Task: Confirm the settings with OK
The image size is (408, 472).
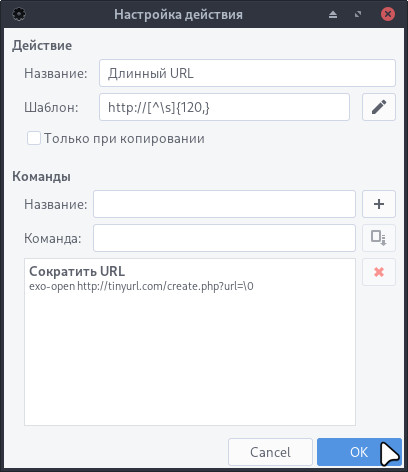Action: point(359,452)
